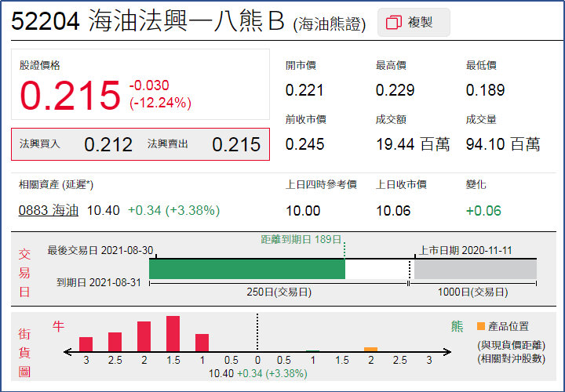
Task: Click the 成交額 value 19.44 百萬
Action: (x=413, y=144)
